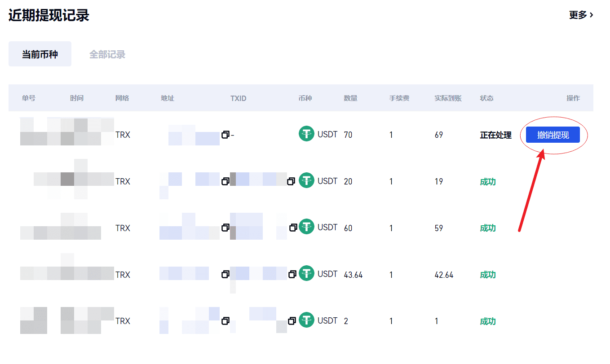
Task: Click USDT label in the 正在处理 row
Action: coord(327,134)
